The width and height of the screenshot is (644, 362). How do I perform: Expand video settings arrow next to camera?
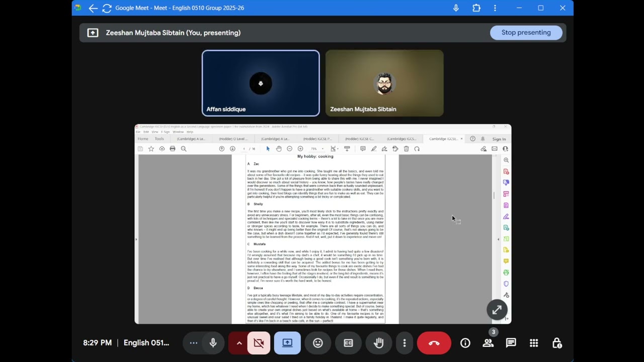(x=239, y=343)
